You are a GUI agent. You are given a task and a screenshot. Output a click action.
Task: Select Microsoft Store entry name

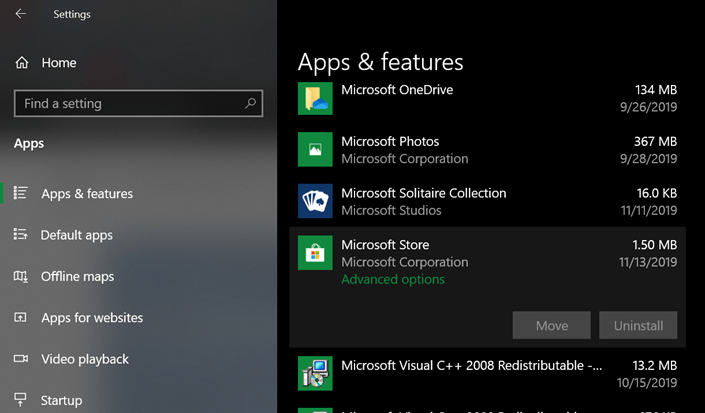point(385,245)
